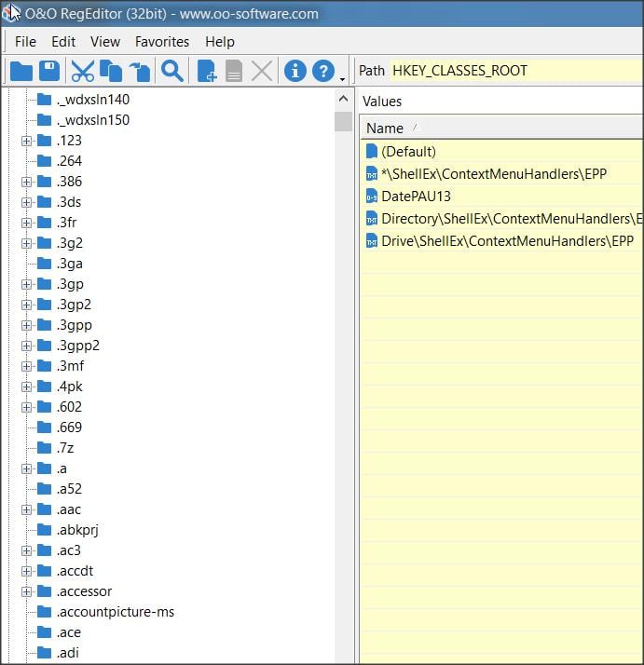Click the Open folder toolbar icon
This screenshot has width=644, height=665.
(21, 71)
